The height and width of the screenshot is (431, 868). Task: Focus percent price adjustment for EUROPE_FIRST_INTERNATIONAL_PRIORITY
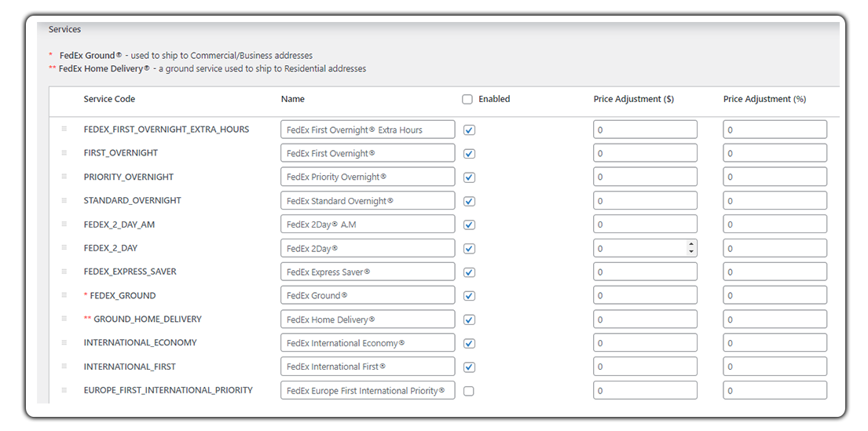pyautogui.click(x=775, y=391)
